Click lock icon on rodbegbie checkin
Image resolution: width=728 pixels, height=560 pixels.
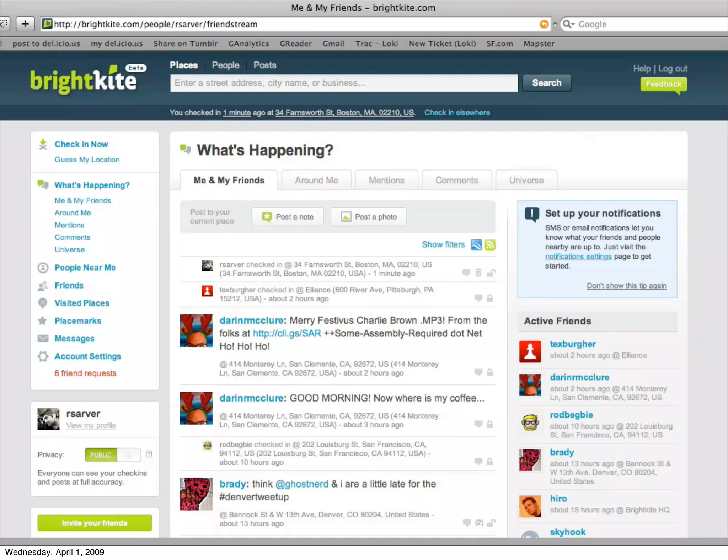click(490, 462)
